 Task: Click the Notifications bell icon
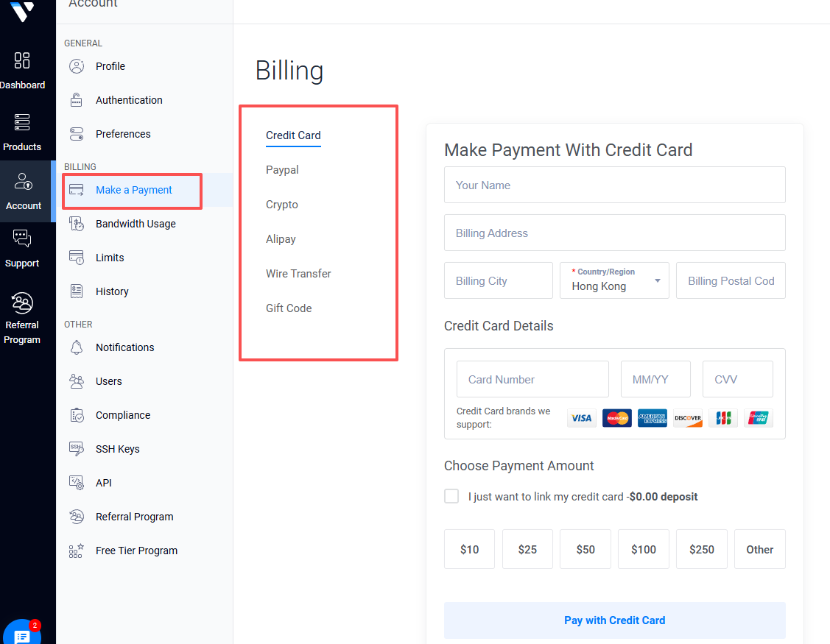[77, 347]
